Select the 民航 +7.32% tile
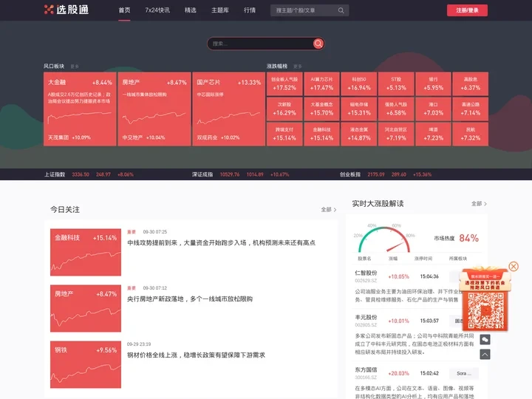The height and width of the screenshot is (399, 532). coord(471,134)
